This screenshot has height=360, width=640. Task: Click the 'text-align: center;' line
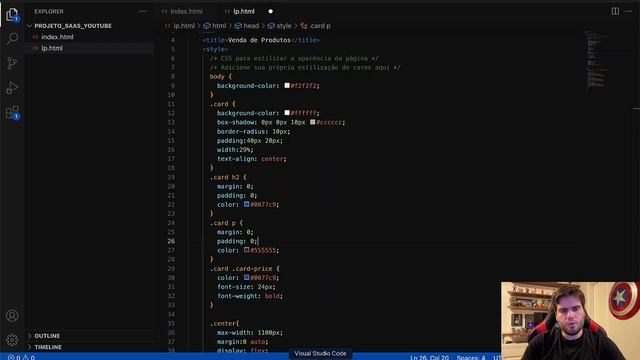[251, 159]
